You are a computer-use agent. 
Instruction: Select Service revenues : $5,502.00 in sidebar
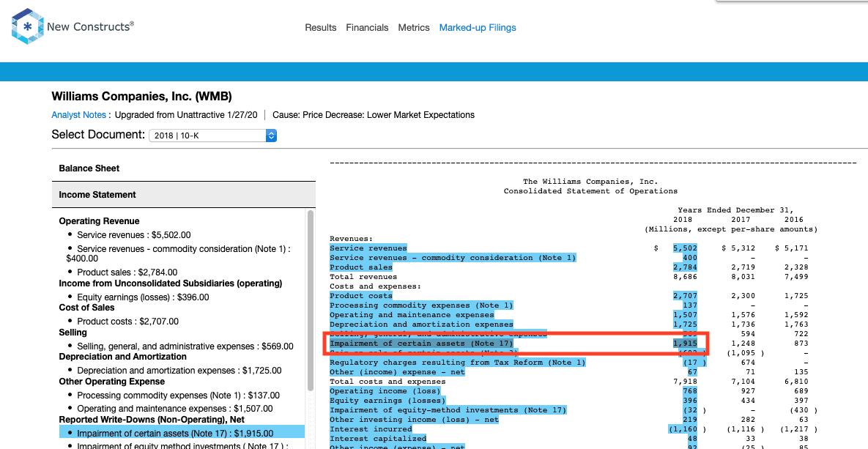(134, 234)
